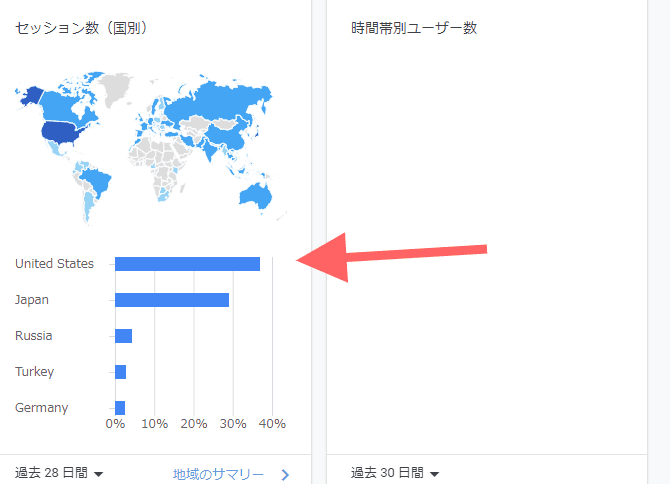Open the 過去 28 日間 date range dropdown
This screenshot has width=670, height=484.
(59, 473)
